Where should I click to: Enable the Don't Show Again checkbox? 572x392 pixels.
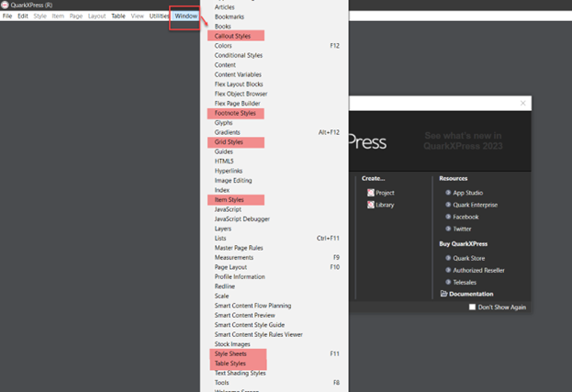coord(472,307)
